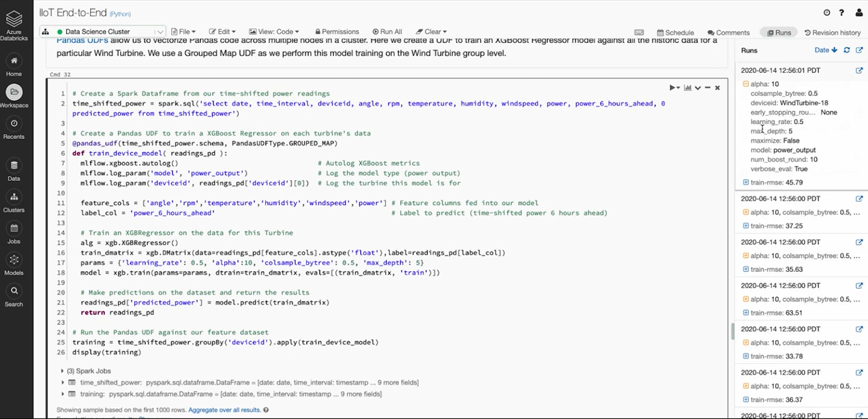
Task: Click the 2020-06-14 12:56:01 PDT run timestamp
Action: [x=780, y=70]
